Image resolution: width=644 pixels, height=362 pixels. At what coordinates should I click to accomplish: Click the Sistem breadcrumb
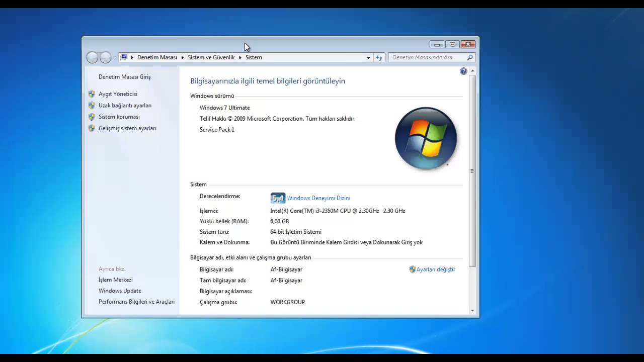tap(254, 57)
